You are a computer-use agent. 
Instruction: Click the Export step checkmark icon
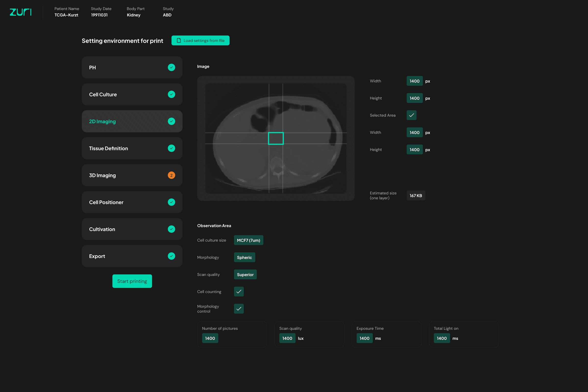(171, 256)
